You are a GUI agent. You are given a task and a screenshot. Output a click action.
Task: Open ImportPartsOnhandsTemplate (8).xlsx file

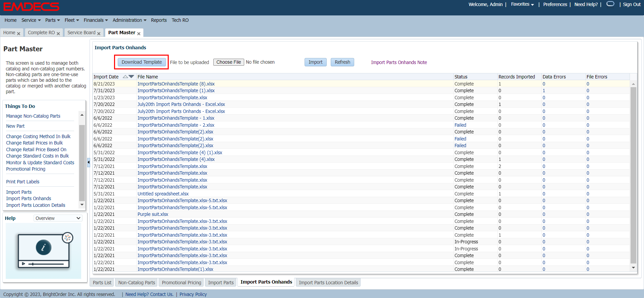176,84
